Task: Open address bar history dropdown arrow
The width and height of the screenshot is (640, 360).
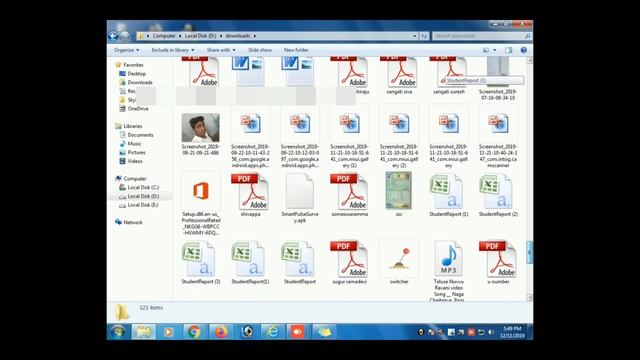Action: pyautogui.click(x=414, y=36)
